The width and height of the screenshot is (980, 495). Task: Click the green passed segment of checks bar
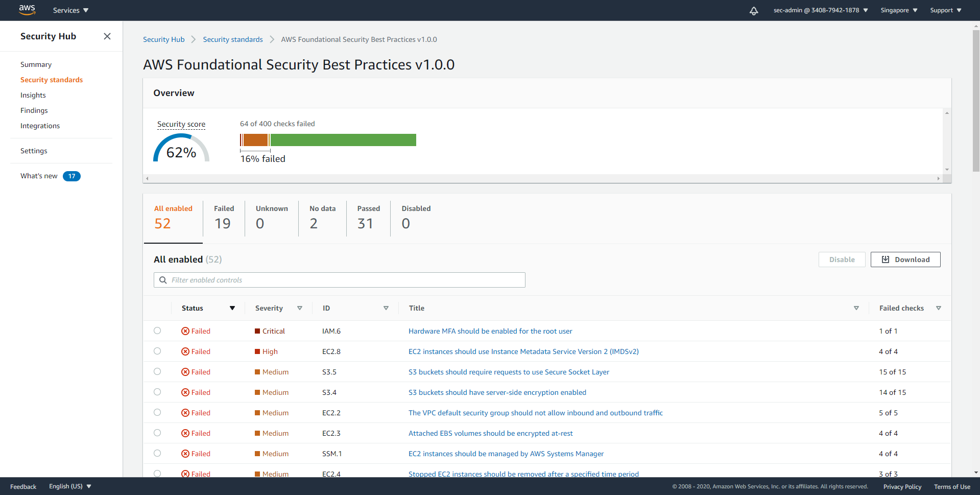coord(343,140)
